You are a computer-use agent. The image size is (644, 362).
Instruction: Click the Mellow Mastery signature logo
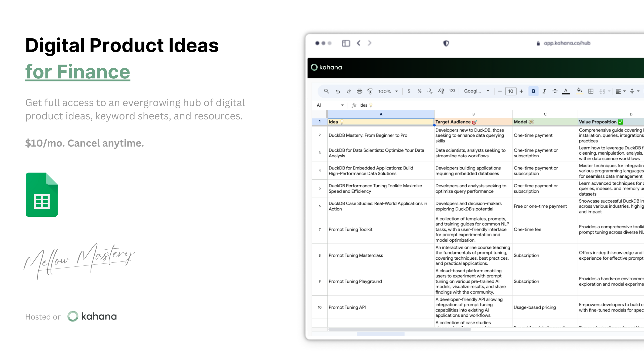(x=79, y=261)
